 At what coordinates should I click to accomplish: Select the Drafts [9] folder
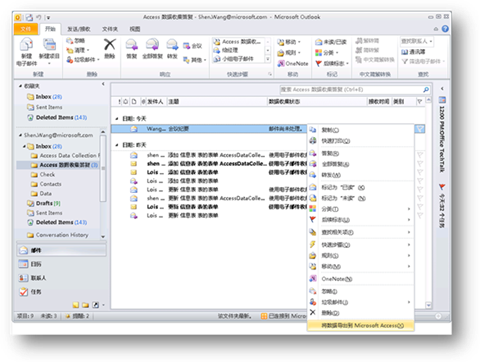tap(44, 203)
